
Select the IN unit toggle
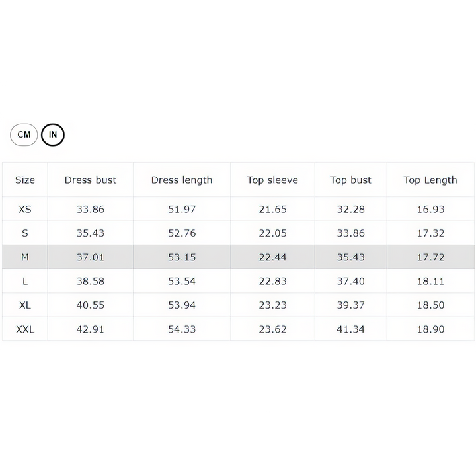pos(53,135)
